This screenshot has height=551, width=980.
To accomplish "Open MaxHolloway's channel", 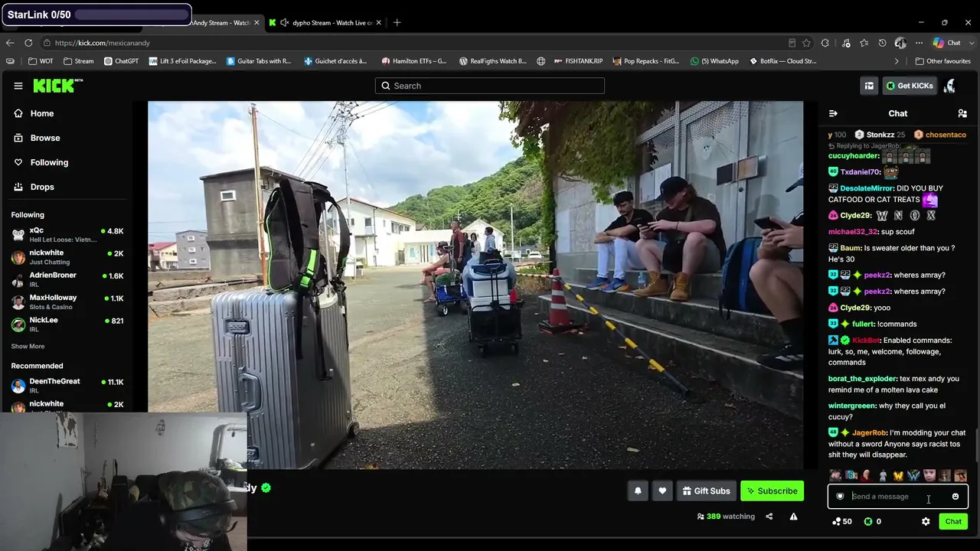I will tap(67, 302).
